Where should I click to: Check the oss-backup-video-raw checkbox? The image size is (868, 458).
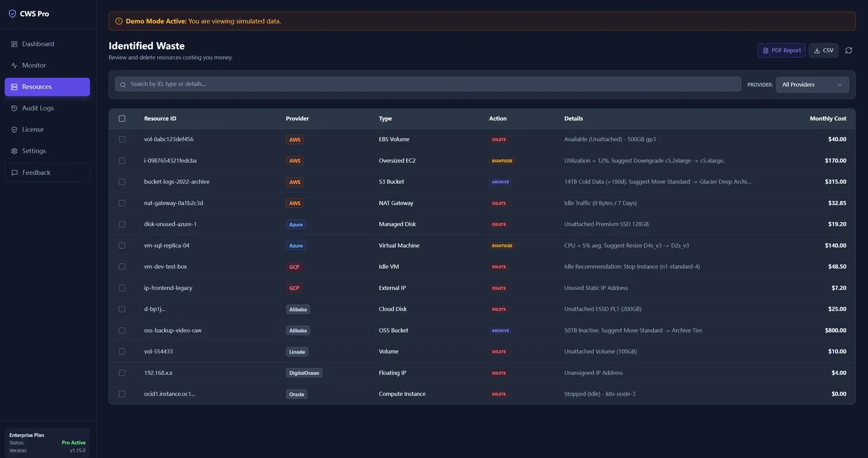(122, 330)
